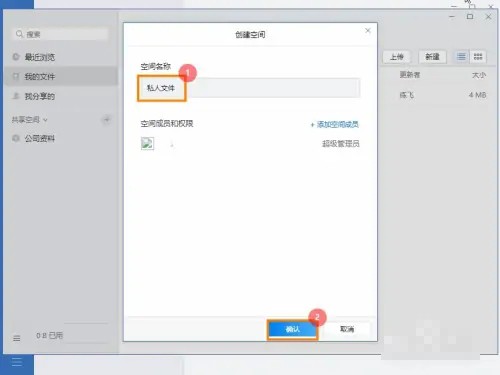The height and width of the screenshot is (375, 500).
Task: Open the hamburger menu at sidebar bottom
Action: [16, 338]
